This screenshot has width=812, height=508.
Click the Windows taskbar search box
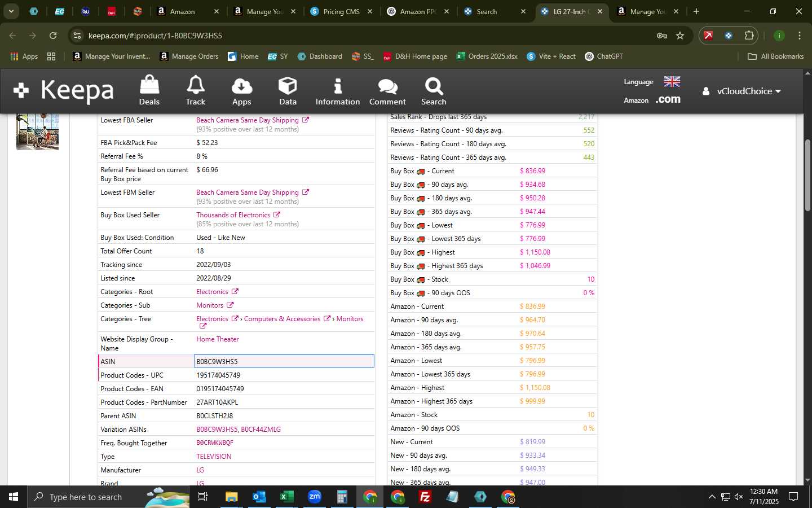109,497
